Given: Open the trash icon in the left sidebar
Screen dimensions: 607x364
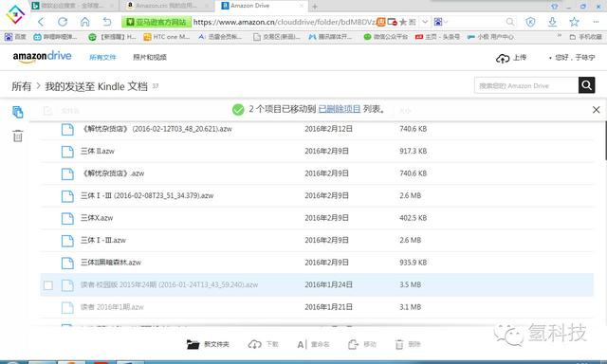Looking at the screenshot, I should coord(17,136).
